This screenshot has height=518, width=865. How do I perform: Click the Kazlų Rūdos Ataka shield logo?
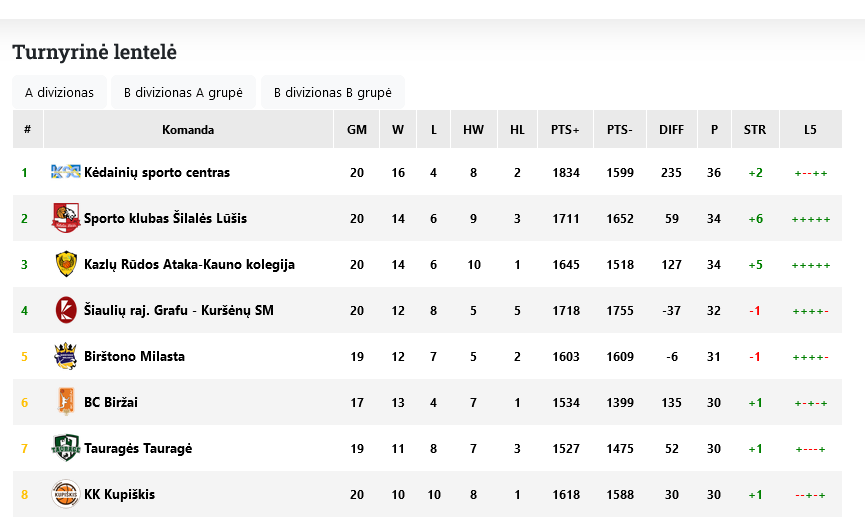(x=66, y=264)
